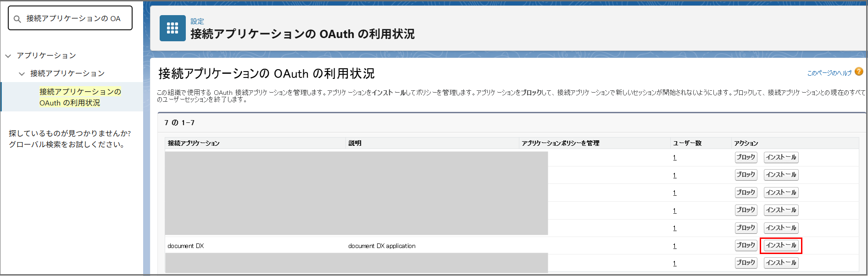Click the 接続アプリケーション column header
Image resolution: width=868 pixels, height=276 pixels.
(194, 143)
